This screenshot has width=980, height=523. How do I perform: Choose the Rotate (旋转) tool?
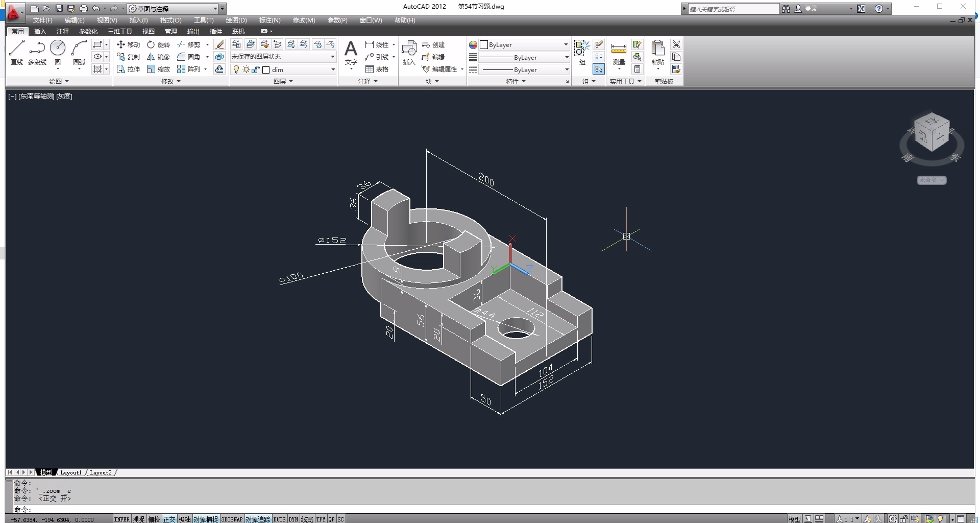tap(158, 44)
